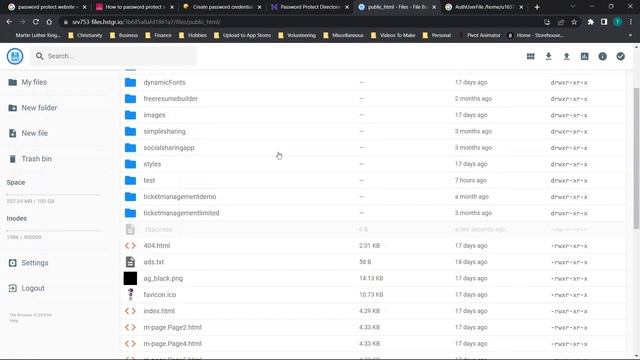Click the browser side panel icon

tap(604, 22)
